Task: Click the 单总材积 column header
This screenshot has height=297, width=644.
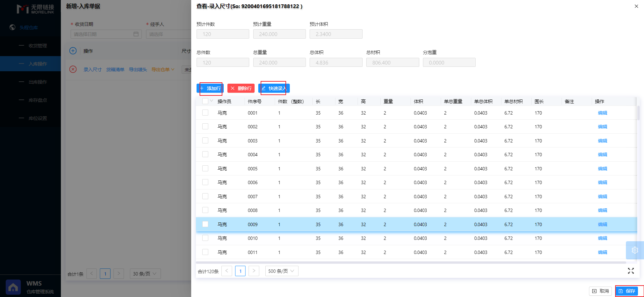Action: pyautogui.click(x=514, y=101)
